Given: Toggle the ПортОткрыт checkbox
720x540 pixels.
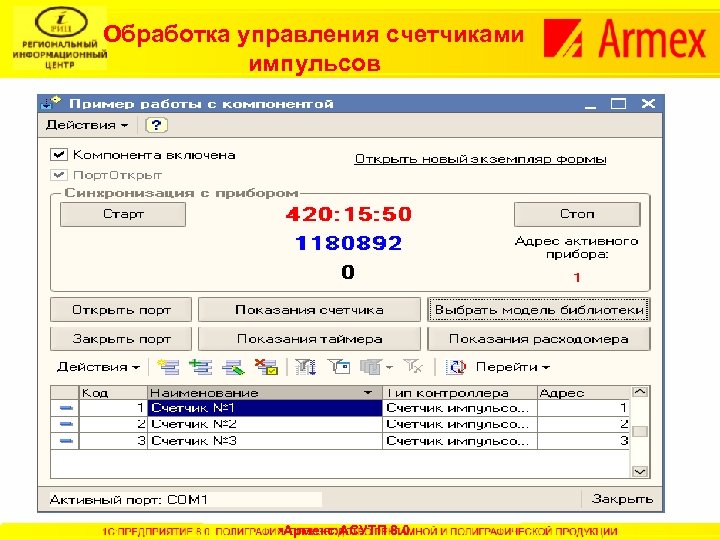Looking at the screenshot, I should point(59,175).
